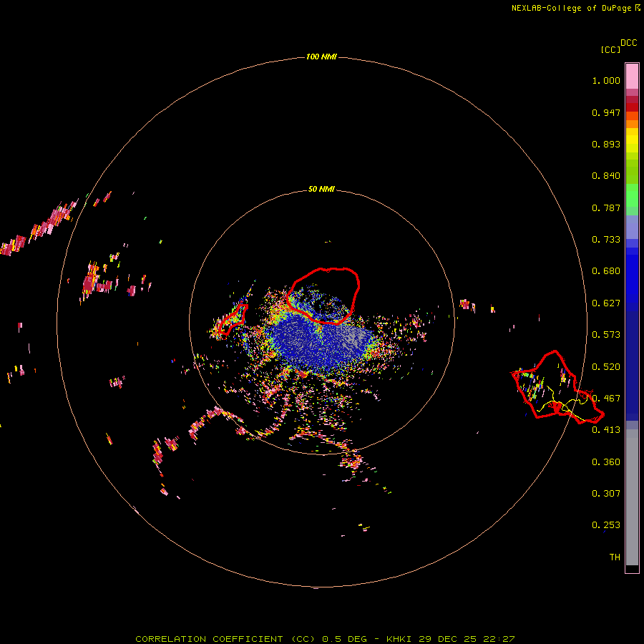Click the 0.893 scale value
The height and width of the screenshot is (644, 644).
[606, 144]
